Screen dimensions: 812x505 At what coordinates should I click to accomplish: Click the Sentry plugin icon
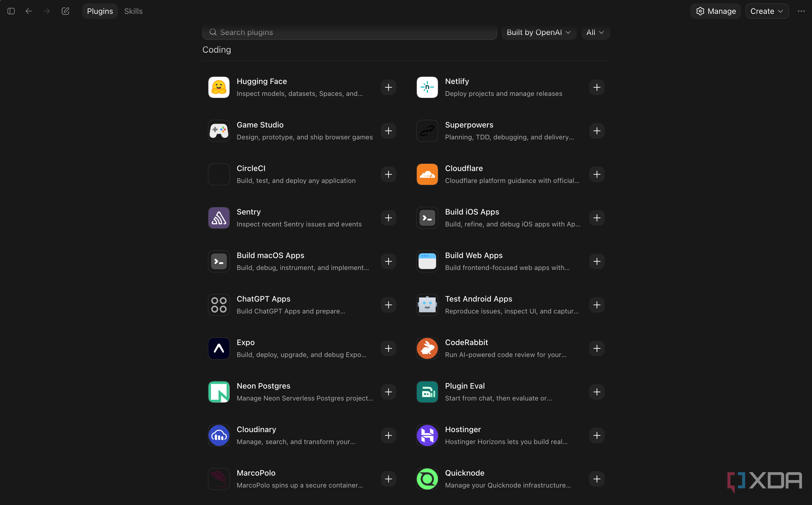219,218
